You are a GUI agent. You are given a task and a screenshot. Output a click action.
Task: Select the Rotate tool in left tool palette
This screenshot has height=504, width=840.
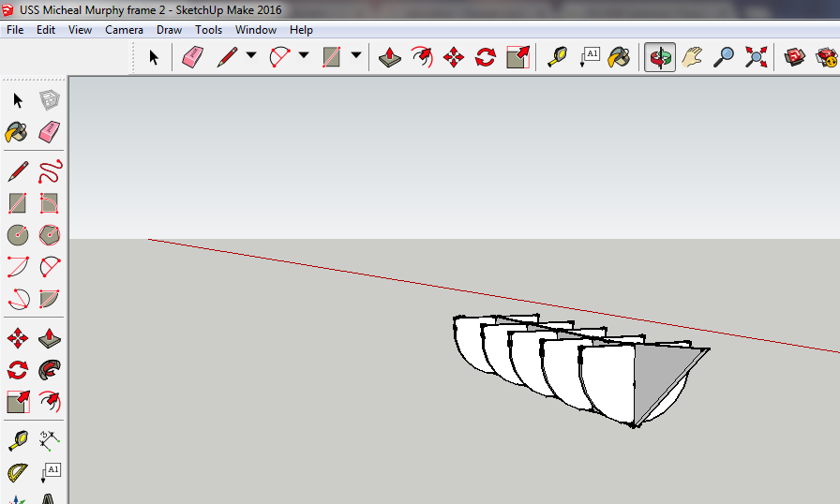pos(18,370)
